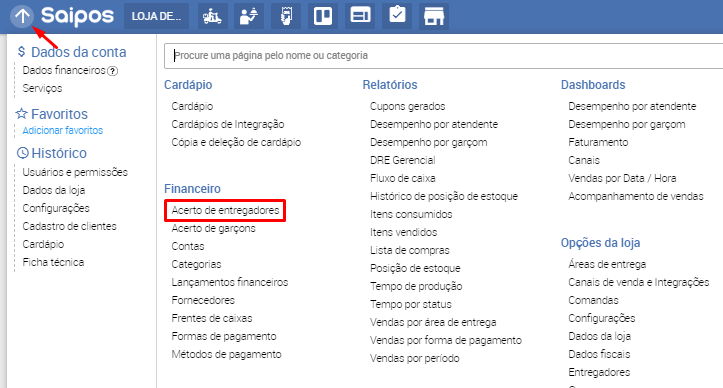
Task: Open Canais dashboard
Action: (x=584, y=160)
